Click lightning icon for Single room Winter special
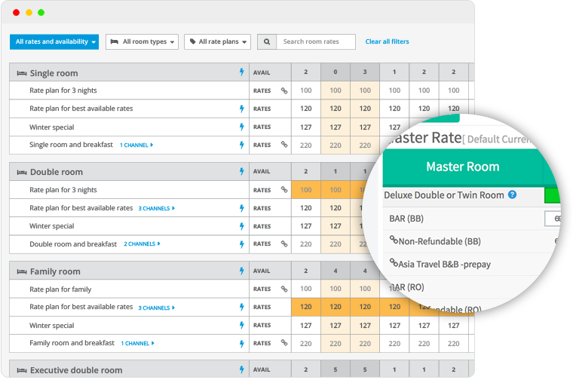This screenshot has height=392, width=573. click(x=241, y=127)
